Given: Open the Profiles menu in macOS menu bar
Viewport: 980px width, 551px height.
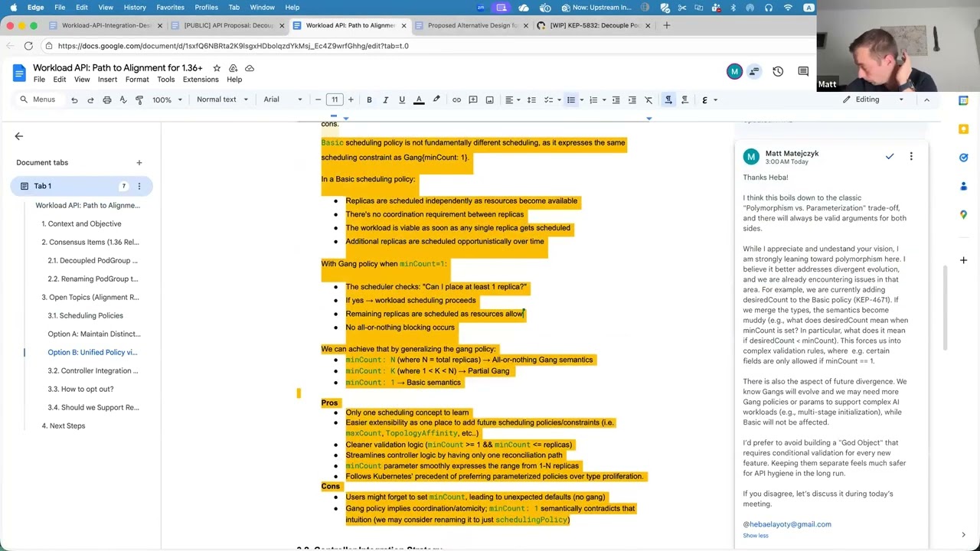Looking at the screenshot, I should click(x=206, y=8).
